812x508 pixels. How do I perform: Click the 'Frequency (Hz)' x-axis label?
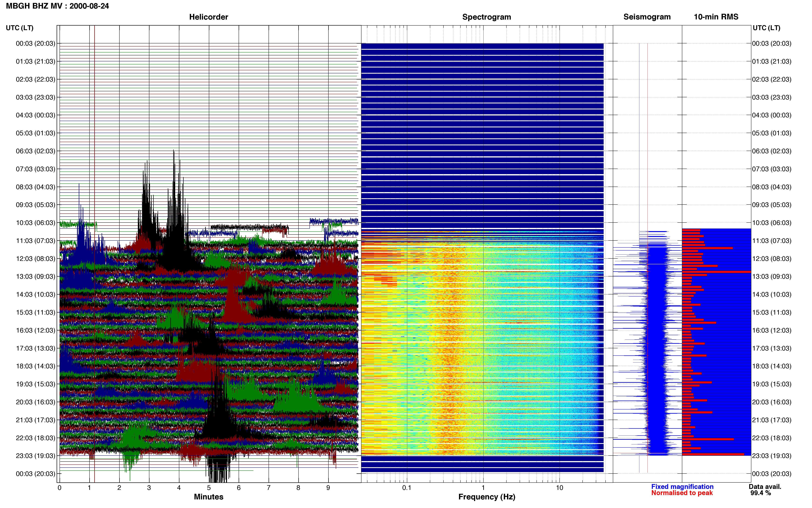tap(487, 497)
